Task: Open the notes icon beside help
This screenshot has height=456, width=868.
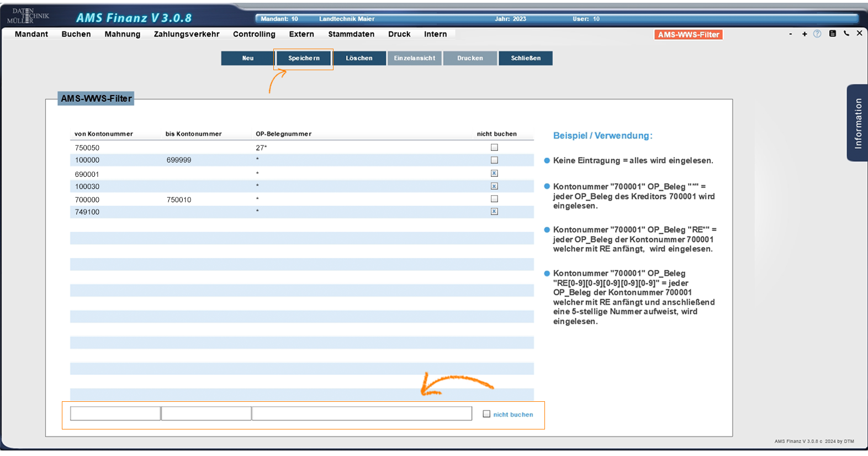Action: tap(832, 34)
